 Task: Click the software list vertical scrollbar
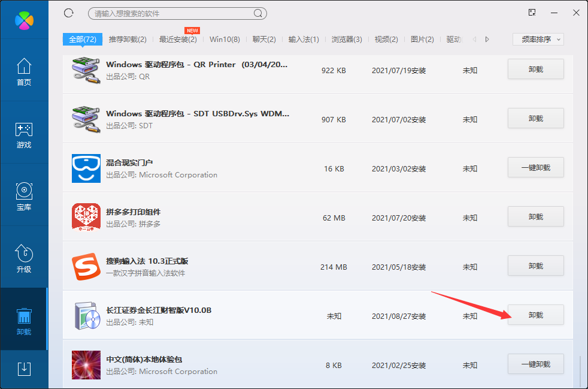(x=580, y=370)
